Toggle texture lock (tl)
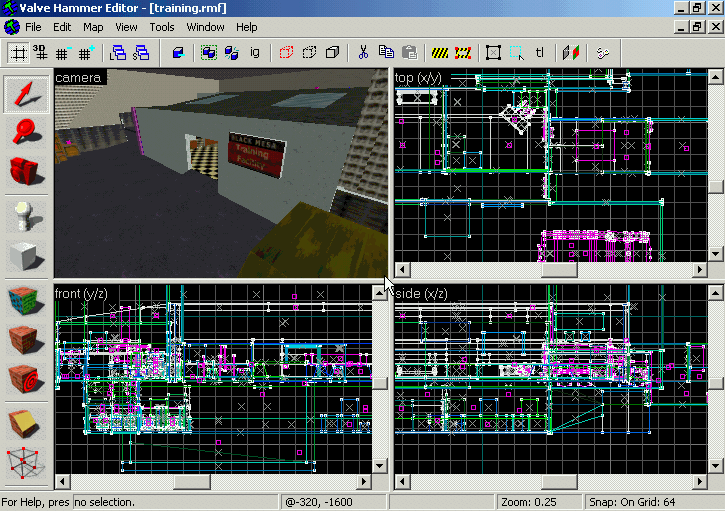This screenshot has height=511, width=725. click(540, 53)
